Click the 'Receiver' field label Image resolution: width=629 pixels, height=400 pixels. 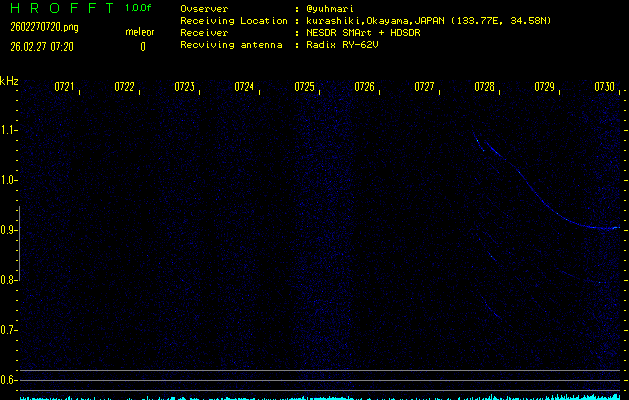point(204,33)
